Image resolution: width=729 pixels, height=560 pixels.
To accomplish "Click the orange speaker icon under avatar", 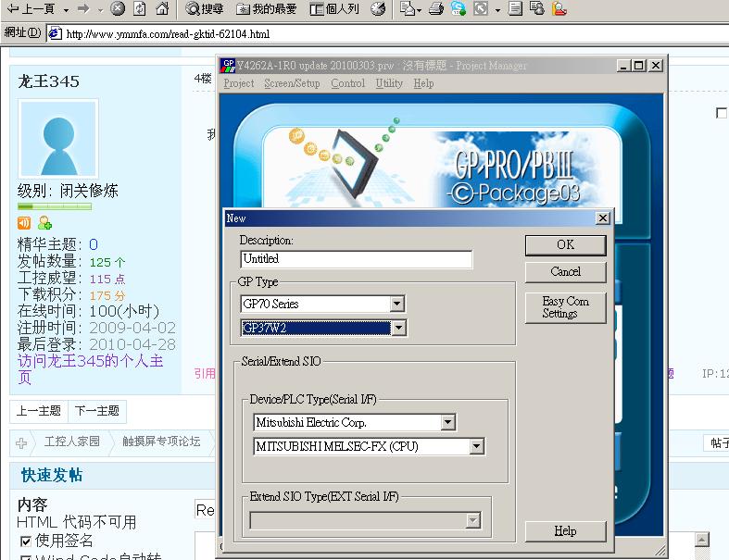I will point(24,223).
